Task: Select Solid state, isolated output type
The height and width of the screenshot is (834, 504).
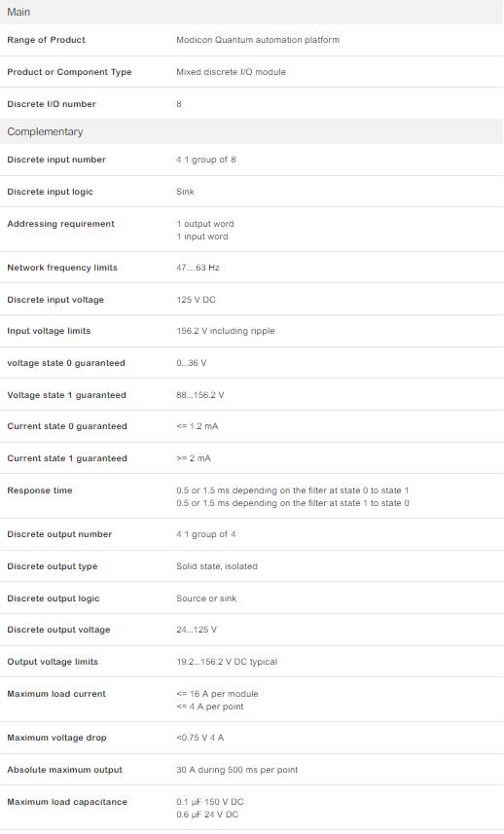Action: tap(217, 566)
